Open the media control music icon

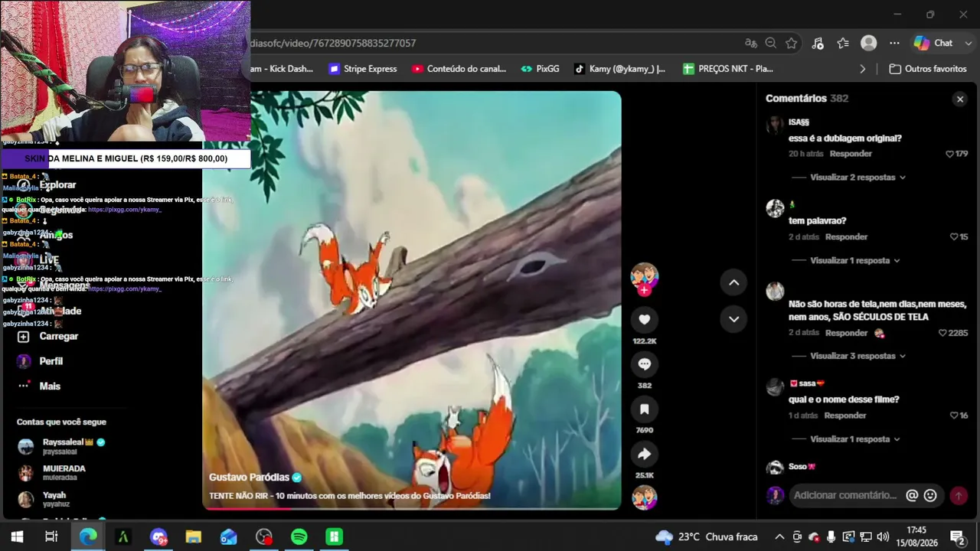click(x=818, y=44)
